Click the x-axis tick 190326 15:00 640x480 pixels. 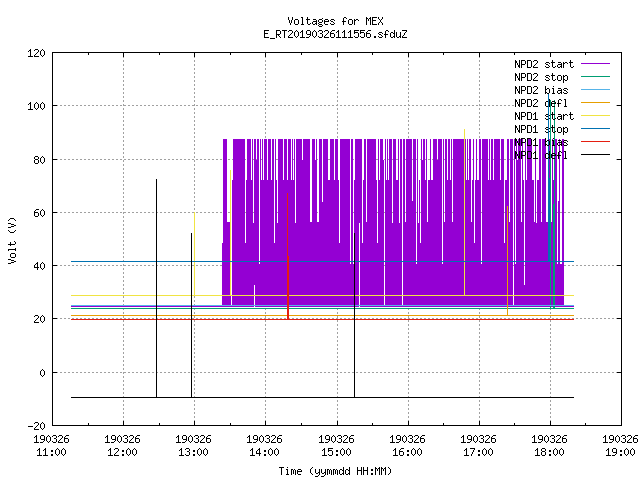coord(336,446)
